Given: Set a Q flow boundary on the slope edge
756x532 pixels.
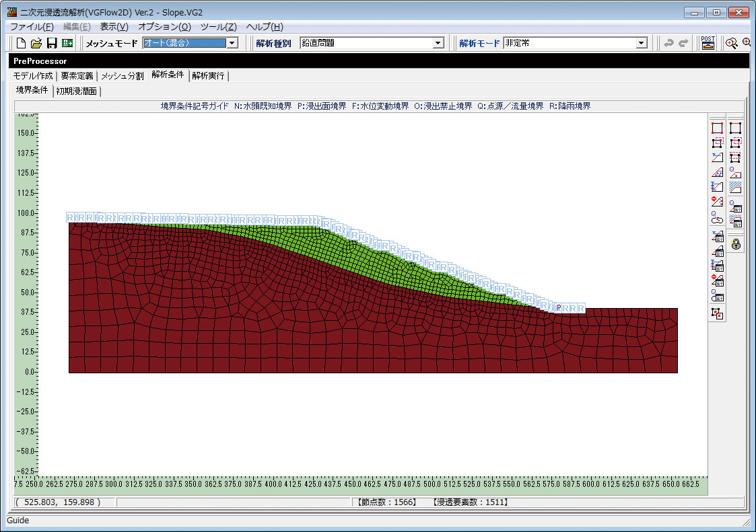Looking at the screenshot, I should (x=735, y=173).
